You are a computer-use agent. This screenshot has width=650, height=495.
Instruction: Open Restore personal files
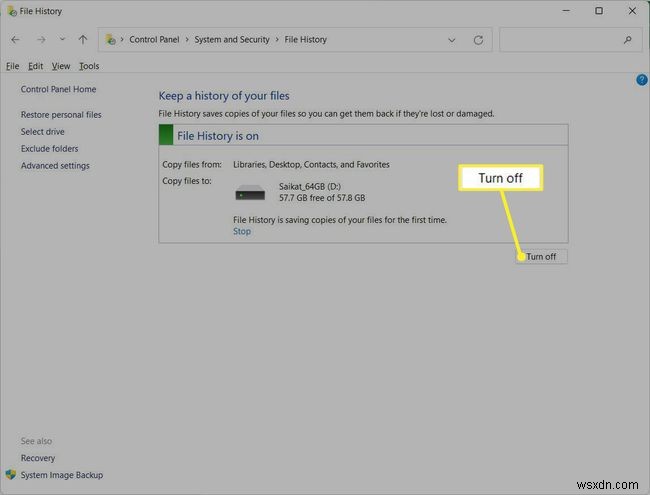tap(61, 114)
